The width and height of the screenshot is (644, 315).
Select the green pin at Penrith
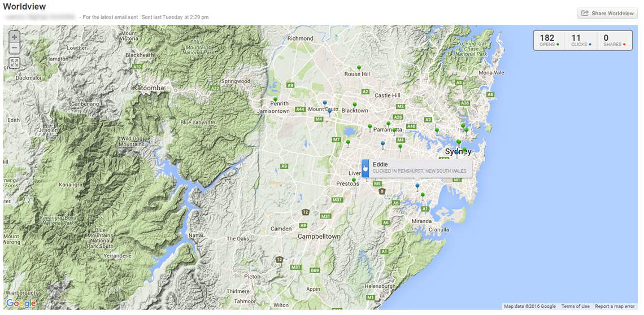click(x=275, y=100)
